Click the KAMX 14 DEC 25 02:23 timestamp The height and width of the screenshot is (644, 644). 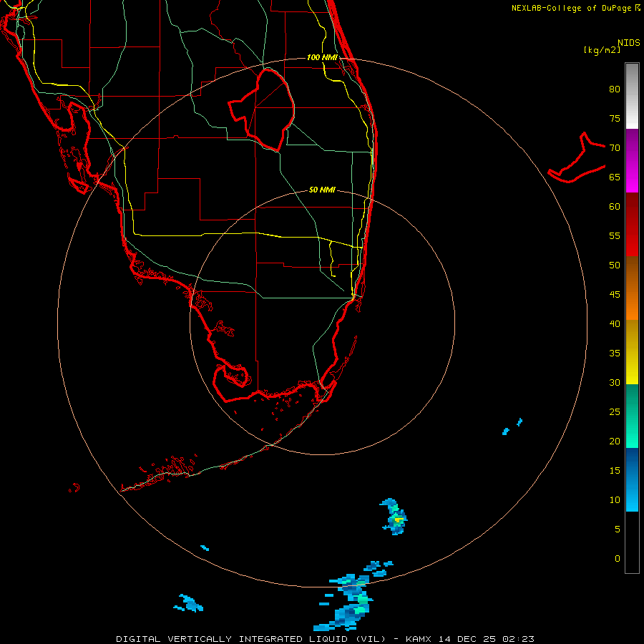click(470, 639)
